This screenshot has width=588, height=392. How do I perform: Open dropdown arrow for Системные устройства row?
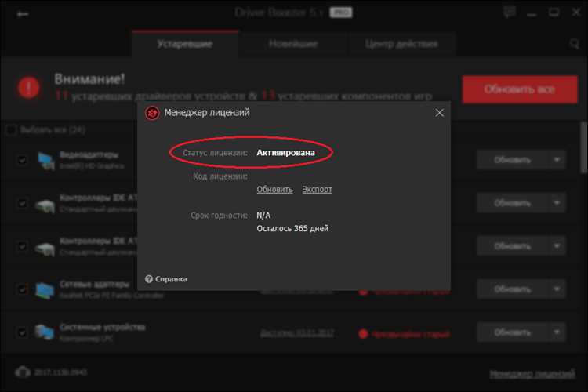(x=557, y=332)
